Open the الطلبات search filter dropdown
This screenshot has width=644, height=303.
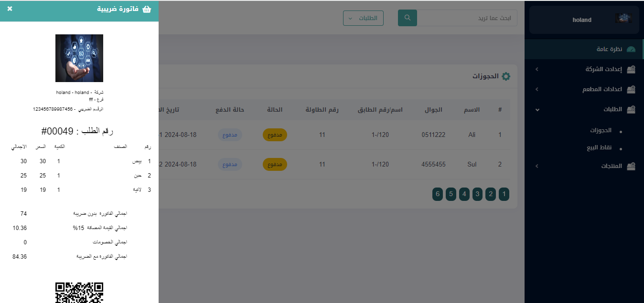pos(363,18)
